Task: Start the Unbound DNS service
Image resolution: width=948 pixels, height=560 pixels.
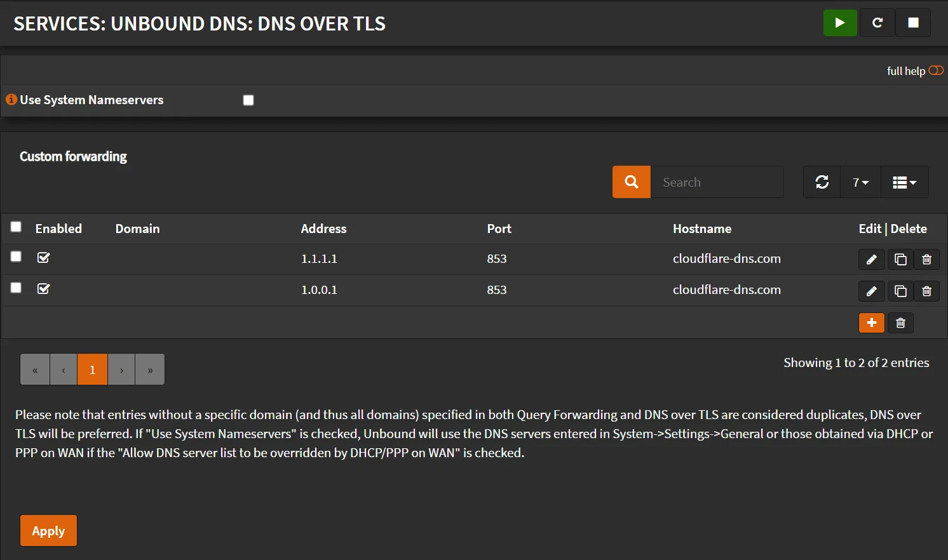Action: coord(840,23)
